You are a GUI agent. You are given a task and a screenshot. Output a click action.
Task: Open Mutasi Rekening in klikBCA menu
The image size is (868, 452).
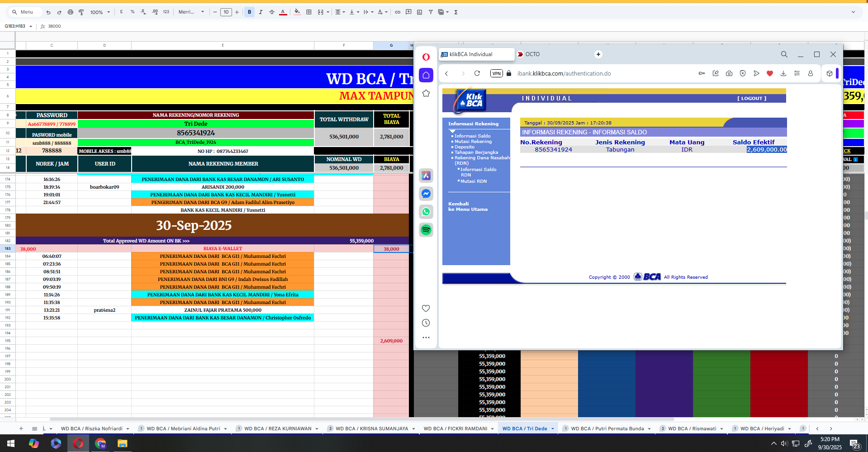[x=473, y=141]
